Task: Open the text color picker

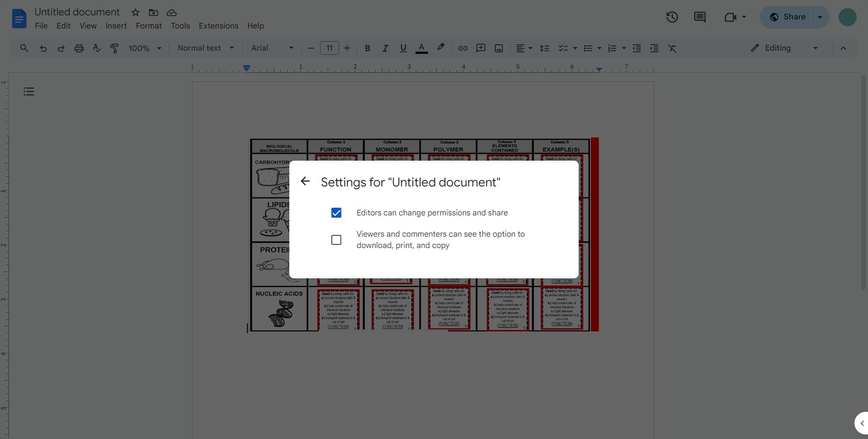Action: (421, 48)
